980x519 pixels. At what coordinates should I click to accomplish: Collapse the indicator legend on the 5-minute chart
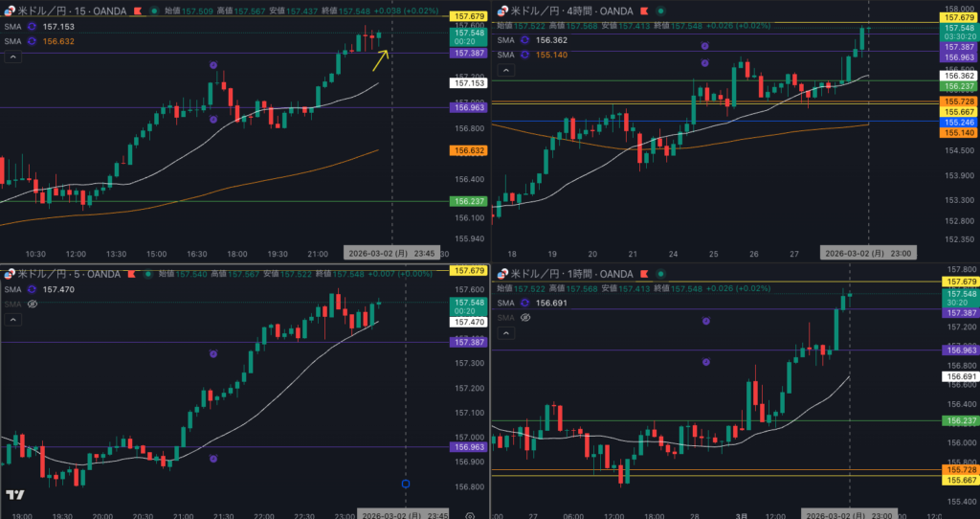12,320
